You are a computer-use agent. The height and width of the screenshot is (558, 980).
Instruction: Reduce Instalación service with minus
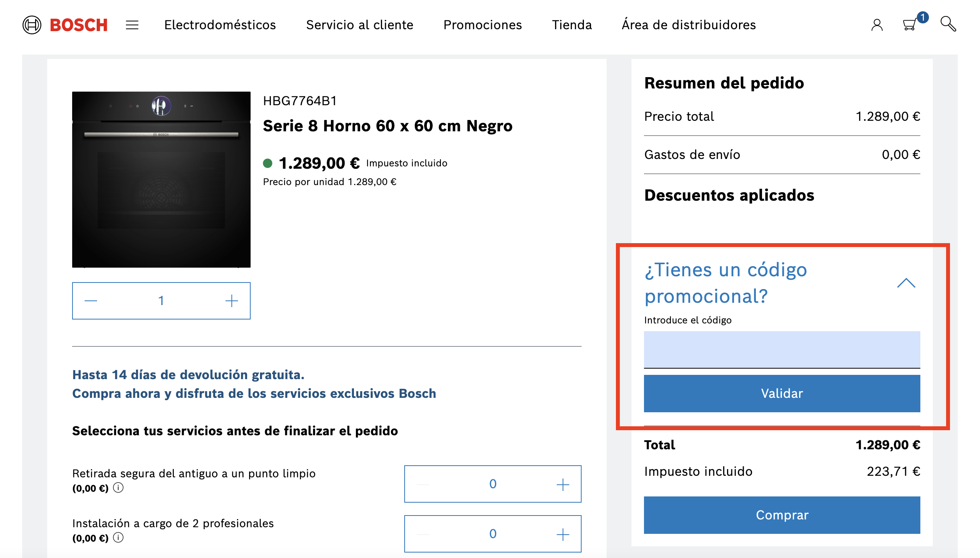[423, 534]
